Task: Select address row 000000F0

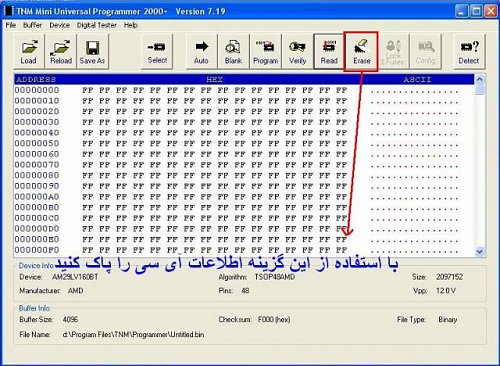Action: 244,250
